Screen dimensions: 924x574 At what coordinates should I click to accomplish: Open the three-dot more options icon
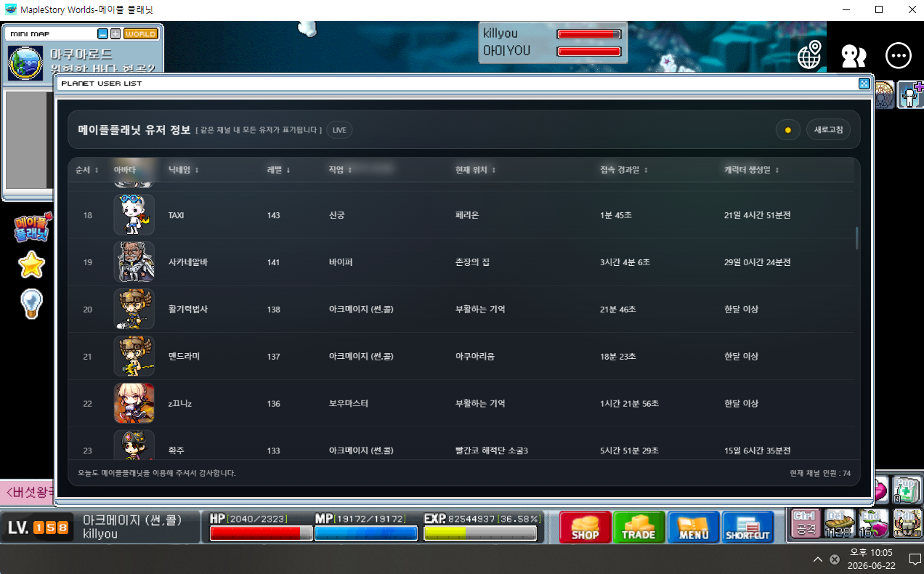(899, 55)
